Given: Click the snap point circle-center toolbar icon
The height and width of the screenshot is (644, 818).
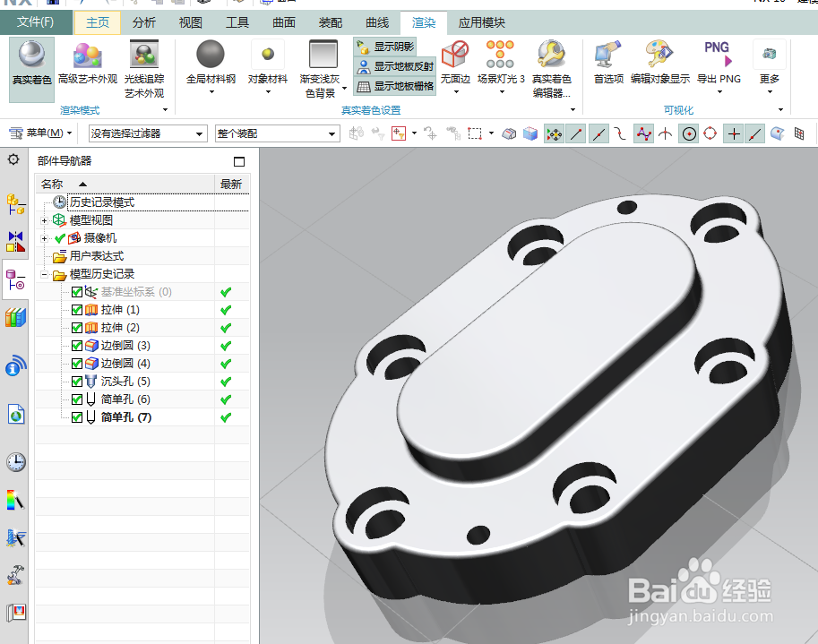Looking at the screenshot, I should coord(689,134).
